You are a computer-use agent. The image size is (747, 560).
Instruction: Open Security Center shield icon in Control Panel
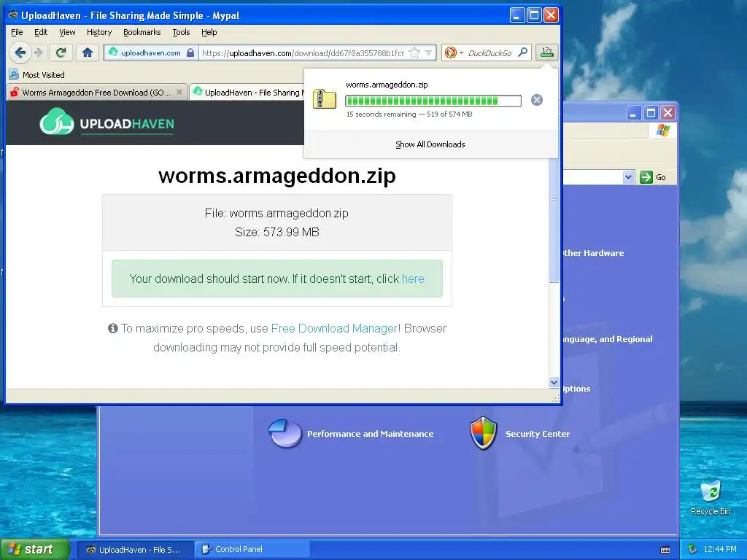pos(483,433)
